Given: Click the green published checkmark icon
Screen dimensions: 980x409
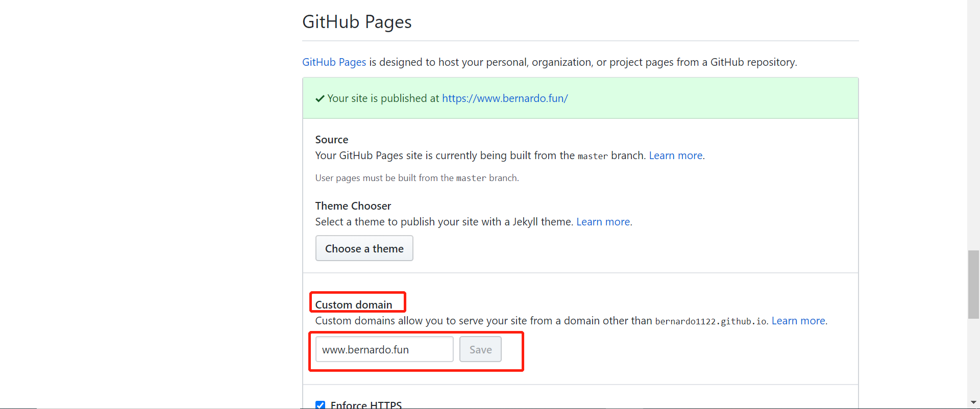Looking at the screenshot, I should (320, 98).
